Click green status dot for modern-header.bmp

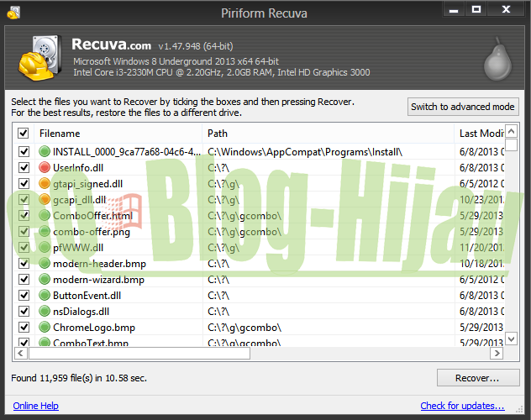[45, 263]
